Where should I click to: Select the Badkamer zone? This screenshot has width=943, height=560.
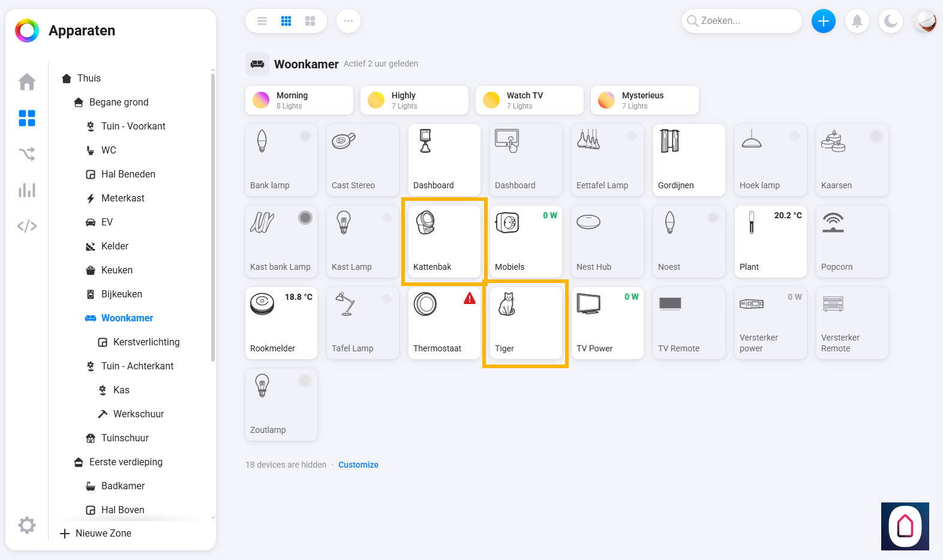[123, 486]
